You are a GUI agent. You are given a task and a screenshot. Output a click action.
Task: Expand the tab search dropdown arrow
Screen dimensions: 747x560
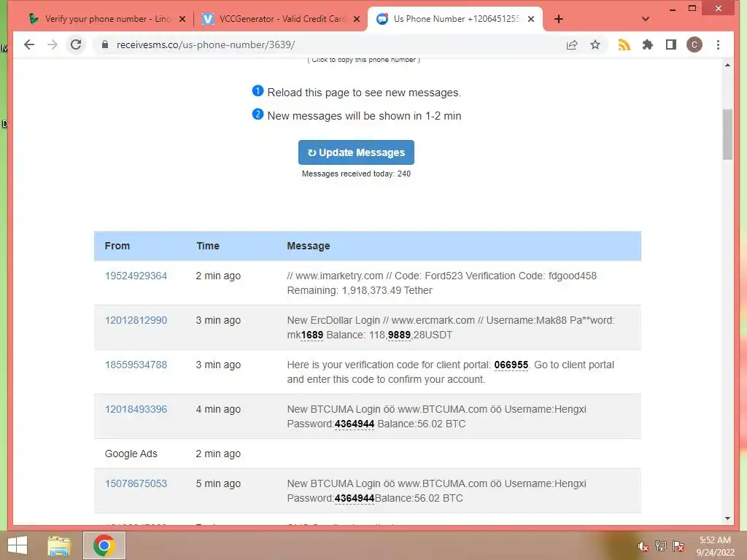pos(646,19)
